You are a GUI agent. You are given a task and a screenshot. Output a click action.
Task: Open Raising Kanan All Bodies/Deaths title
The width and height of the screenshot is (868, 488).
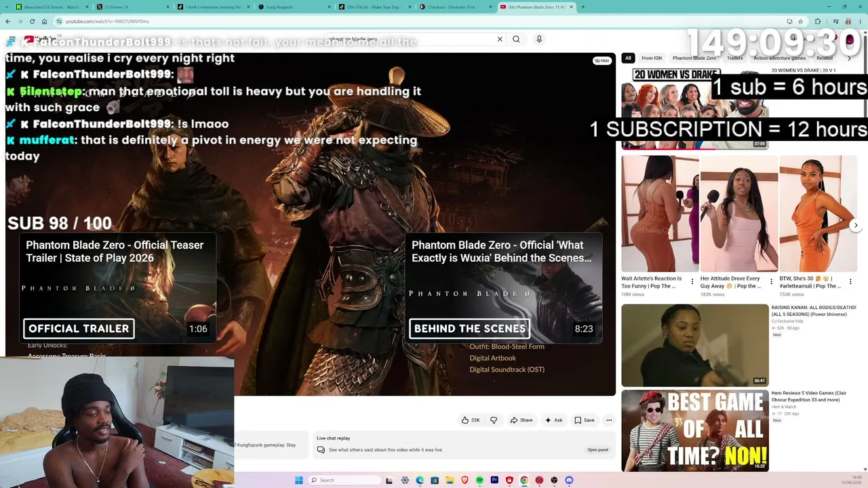point(814,310)
